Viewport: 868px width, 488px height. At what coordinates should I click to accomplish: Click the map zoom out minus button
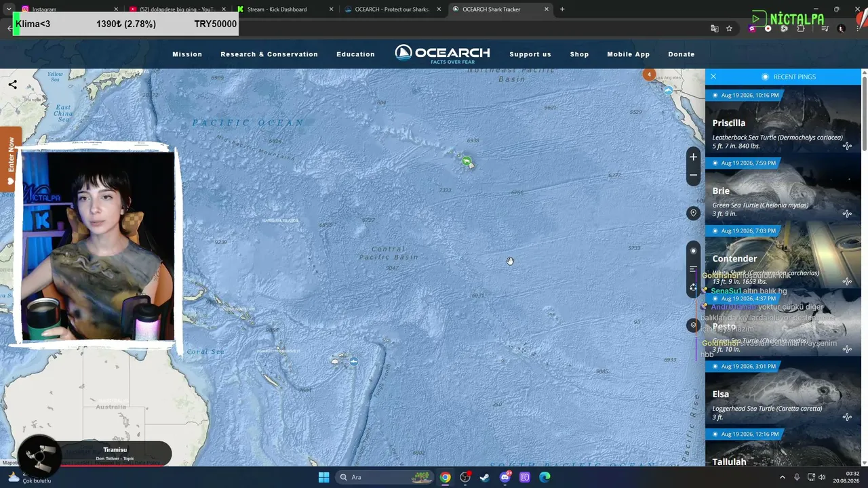tap(693, 175)
